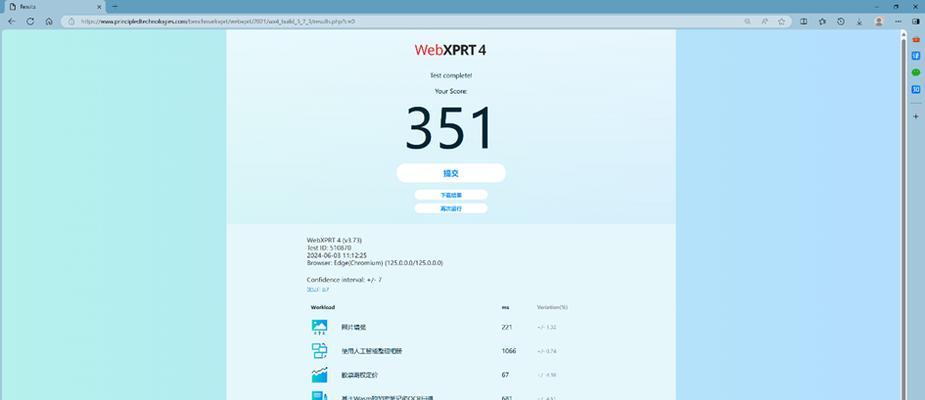Select the Test ID line
Screen dimensions: 925x400
329,248
